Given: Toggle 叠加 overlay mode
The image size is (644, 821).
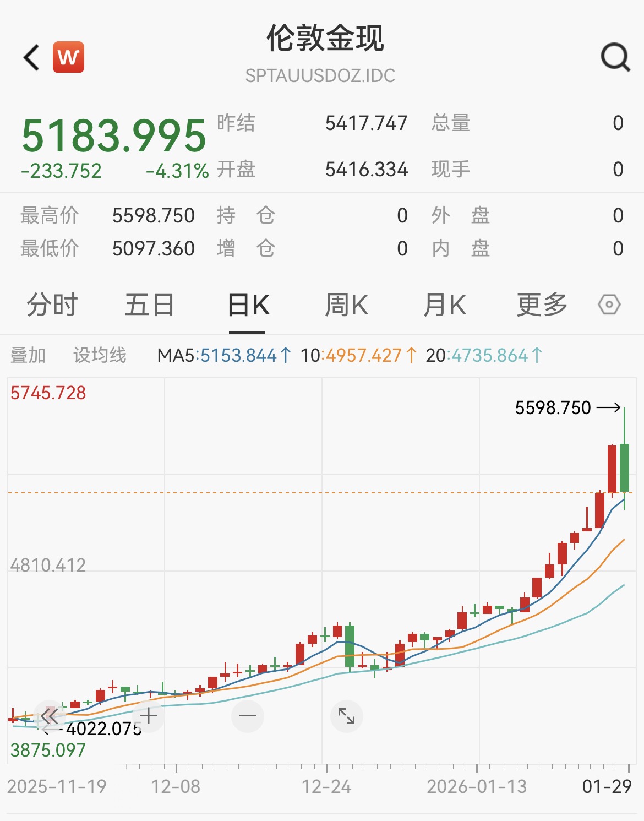Looking at the screenshot, I should click(x=29, y=355).
